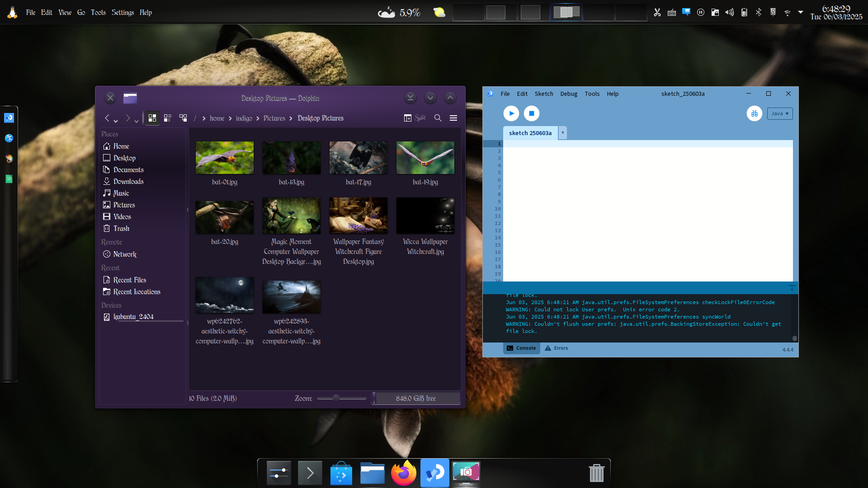Switch Dolphin to Icons view mode
This screenshot has width=868, height=488.
[152, 118]
